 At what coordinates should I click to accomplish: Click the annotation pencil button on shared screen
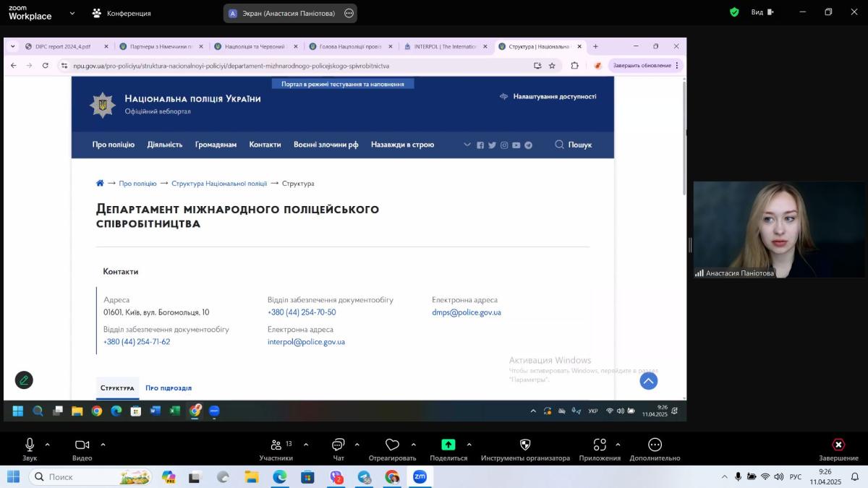[24, 380]
